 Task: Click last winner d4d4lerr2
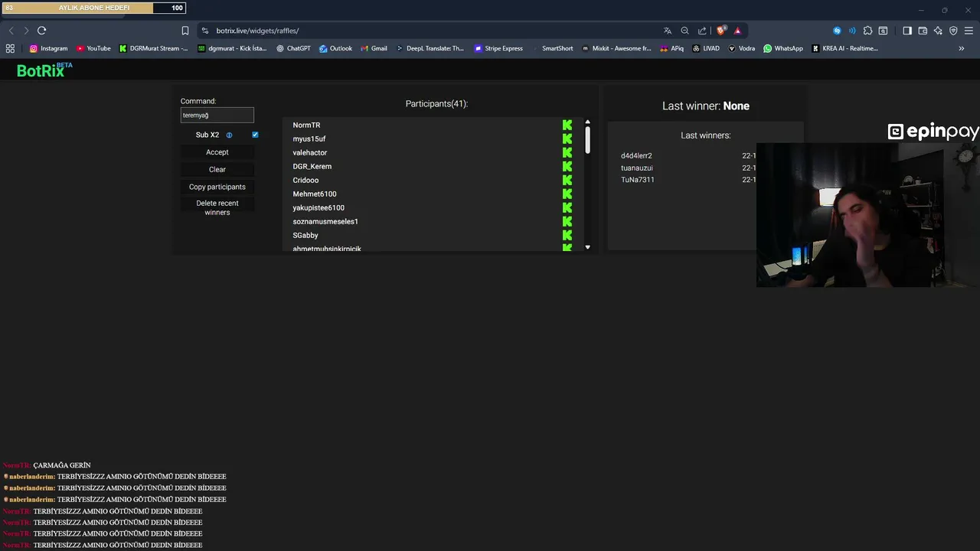(x=636, y=155)
